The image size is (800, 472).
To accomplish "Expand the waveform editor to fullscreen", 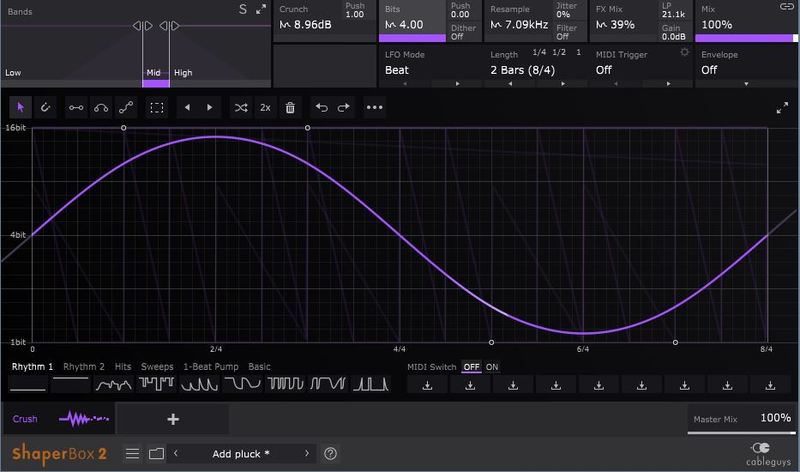I will pos(781,107).
